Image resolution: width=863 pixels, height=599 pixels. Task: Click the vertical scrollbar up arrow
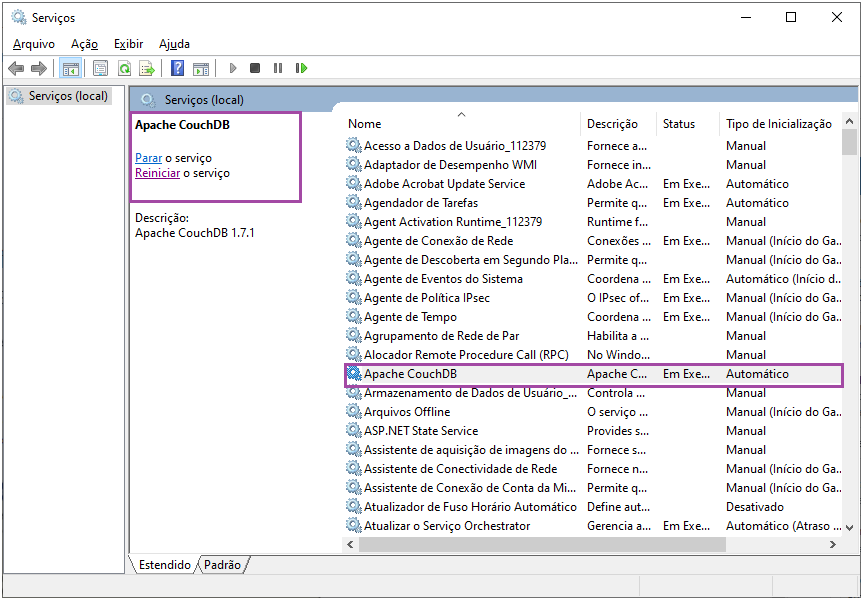tap(849, 121)
